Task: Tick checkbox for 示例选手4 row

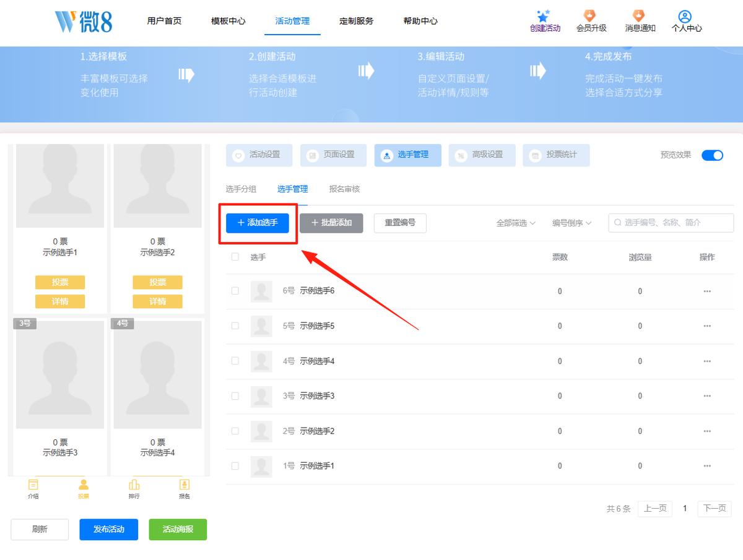Action: click(x=235, y=361)
